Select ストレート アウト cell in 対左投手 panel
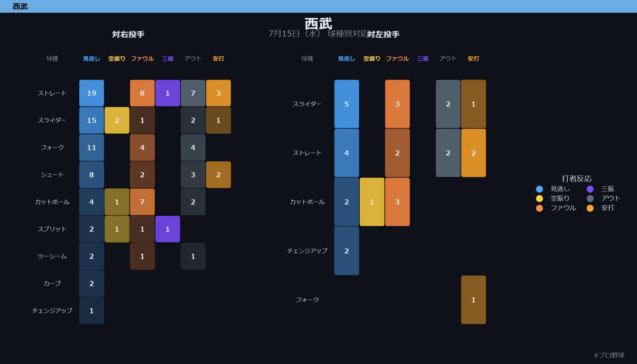Image resolution: width=637 pixels, height=364 pixels. (448, 153)
